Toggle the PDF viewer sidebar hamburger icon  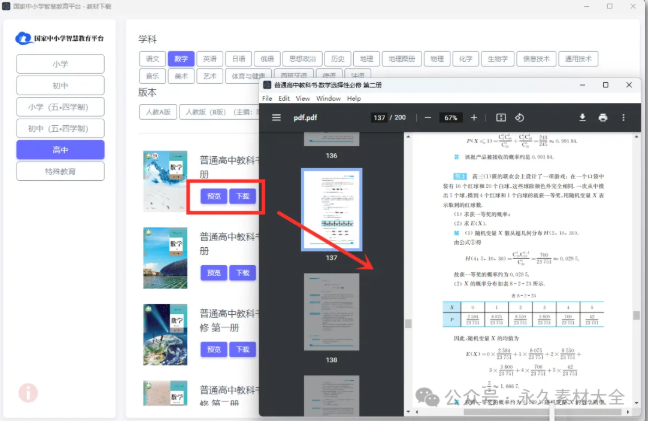pos(276,118)
